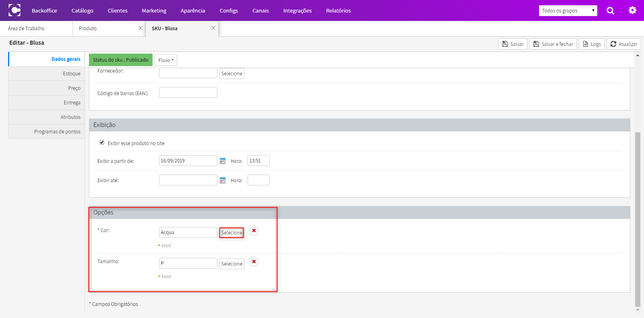644x318 pixels.
Task: Select Dados gerais side tab
Action: pyautogui.click(x=47, y=59)
